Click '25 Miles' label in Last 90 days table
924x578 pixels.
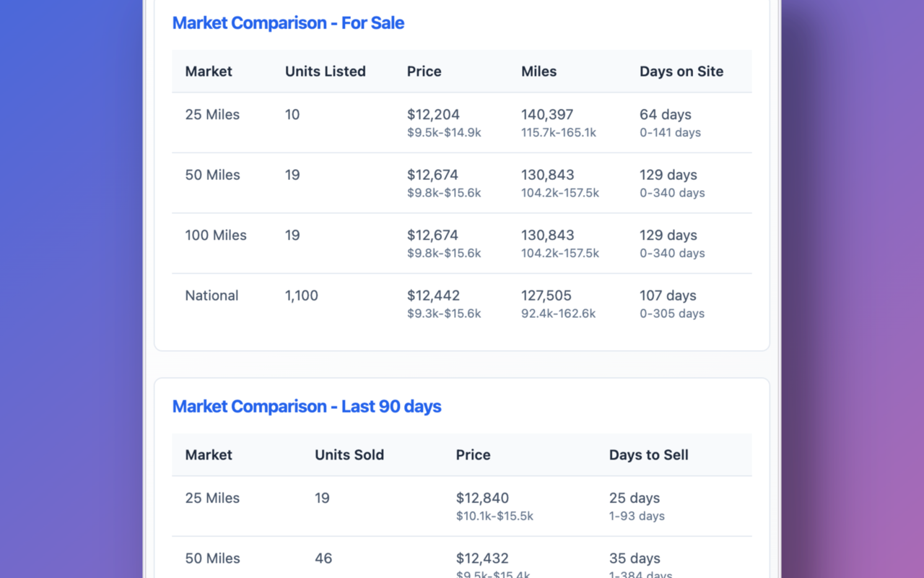tap(212, 499)
